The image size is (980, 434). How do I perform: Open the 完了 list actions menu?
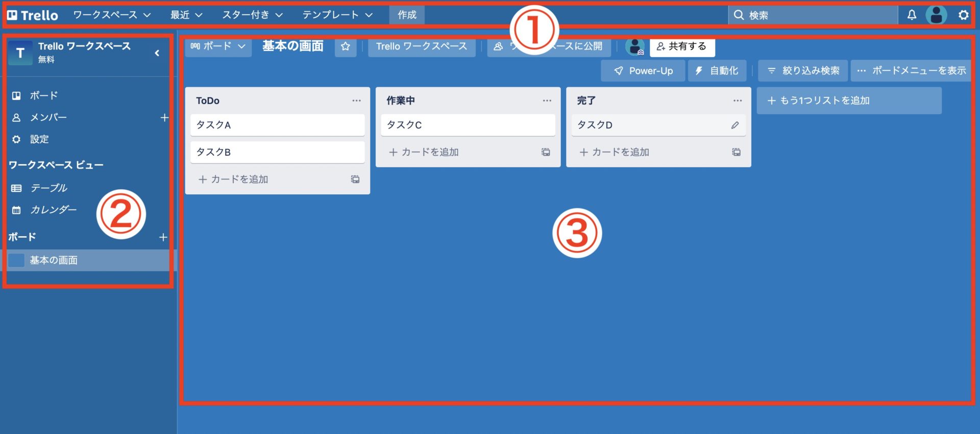pos(738,101)
